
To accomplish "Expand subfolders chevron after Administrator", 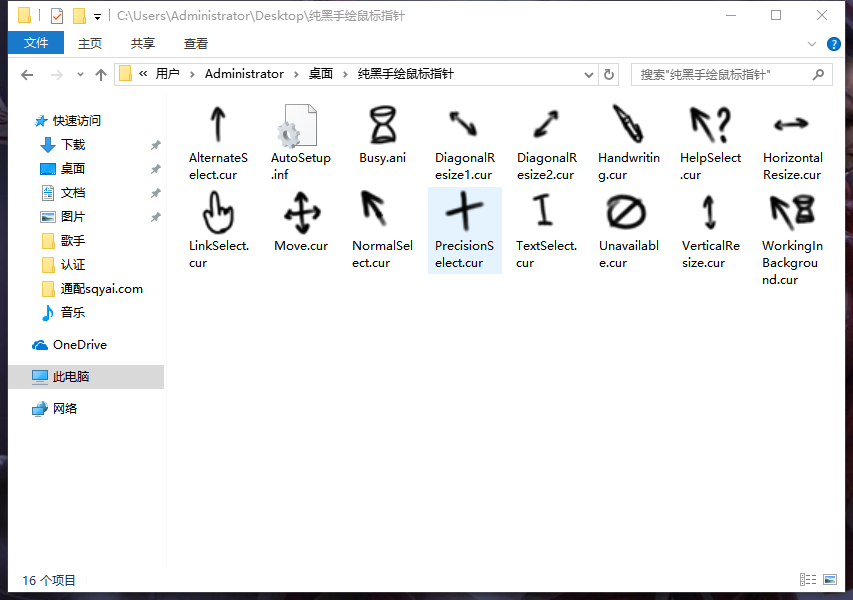I will tap(296, 75).
